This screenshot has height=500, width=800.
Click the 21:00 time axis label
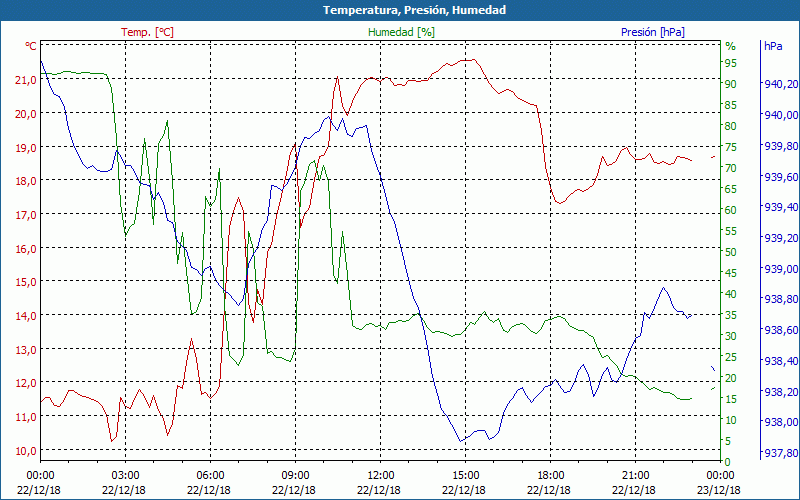(x=635, y=476)
